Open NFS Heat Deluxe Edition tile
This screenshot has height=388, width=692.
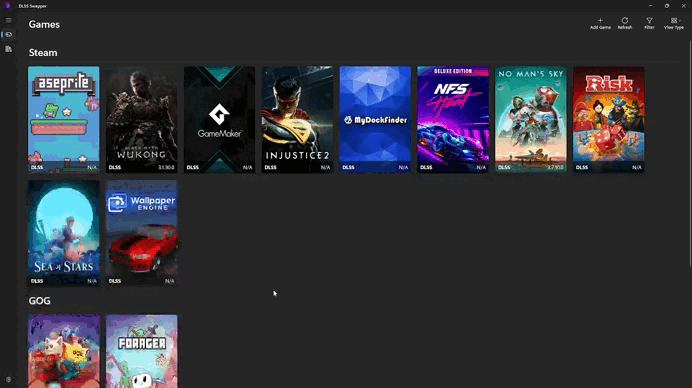click(453, 119)
